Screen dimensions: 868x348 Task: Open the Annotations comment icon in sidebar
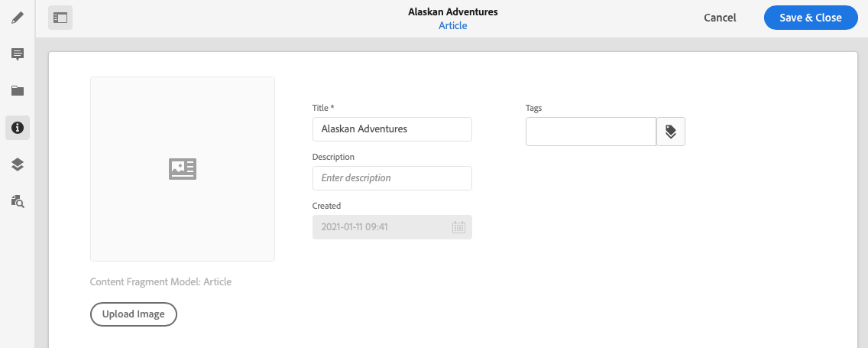(18, 54)
